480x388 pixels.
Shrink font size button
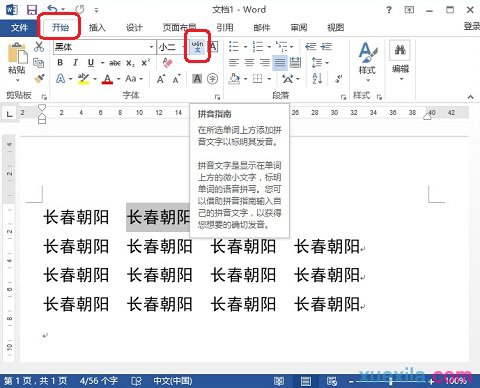(x=176, y=79)
